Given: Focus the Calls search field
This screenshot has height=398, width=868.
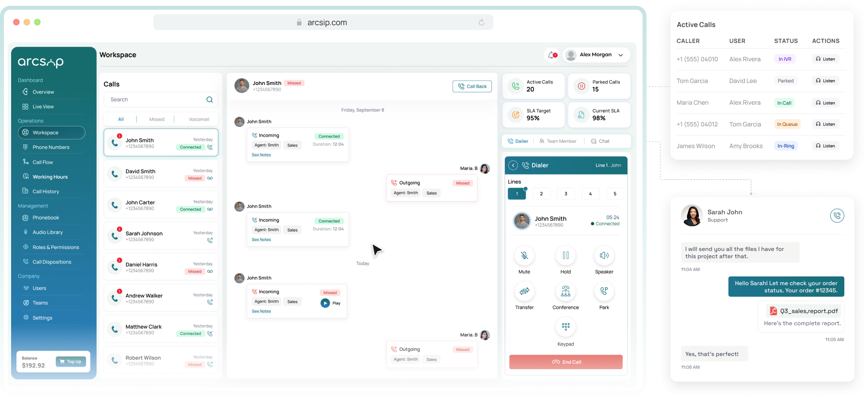Looking at the screenshot, I should 161,100.
